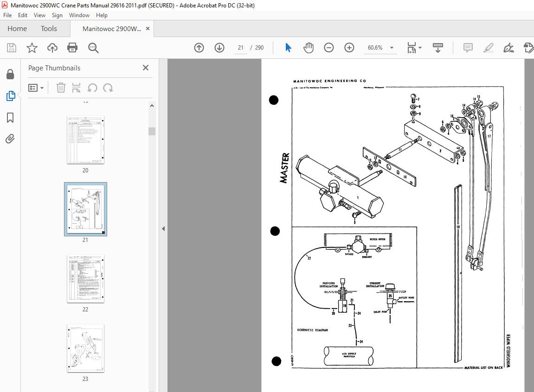Viewport: 534px width, 392px height.
Task: Activate the Hand pan tool
Action: coord(308,48)
